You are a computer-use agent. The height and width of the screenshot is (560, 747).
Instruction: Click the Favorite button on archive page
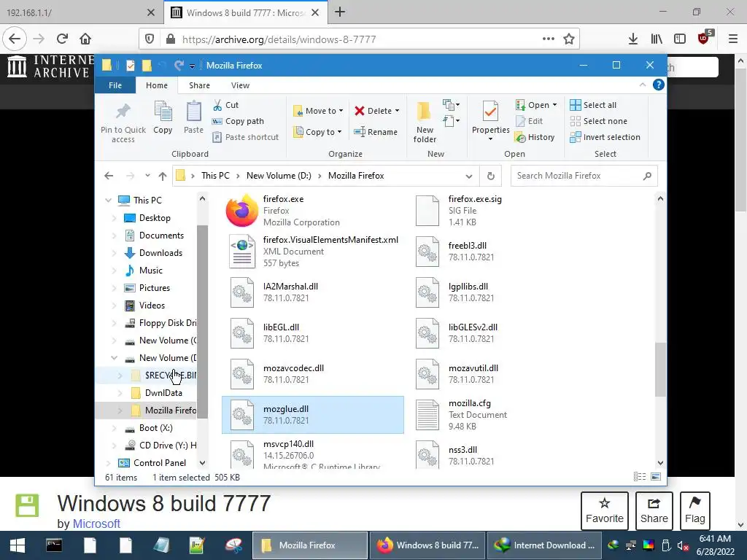605,510
